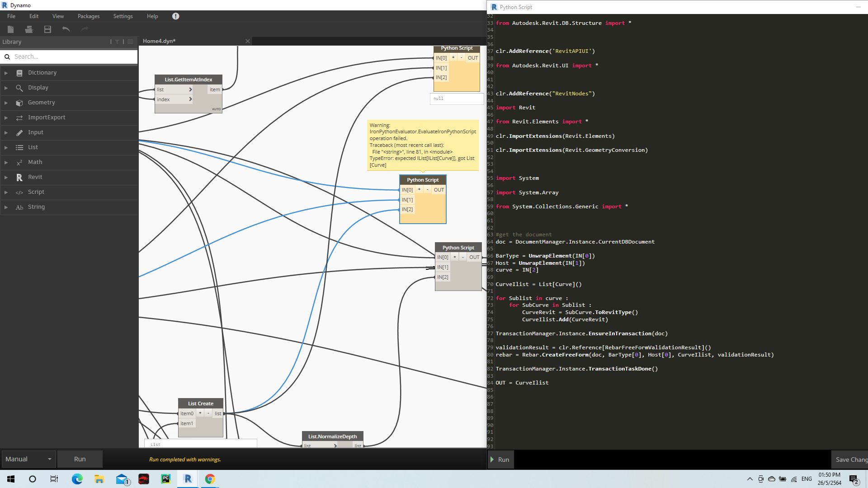Click the Math category icon
Viewport: 868px width, 488px height.
19,162
